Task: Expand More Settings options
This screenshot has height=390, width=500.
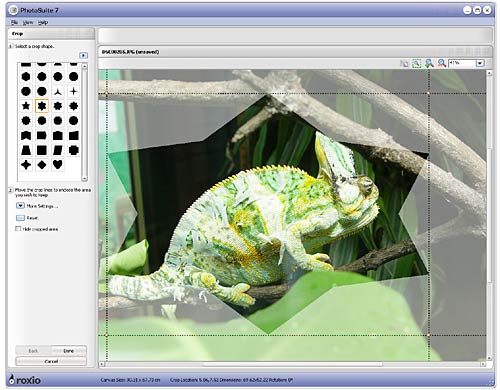Action: click(20, 206)
